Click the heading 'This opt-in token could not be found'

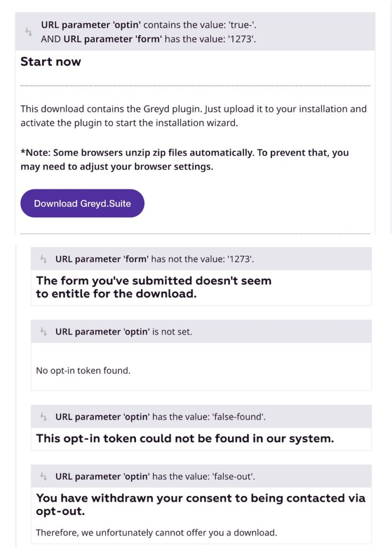coord(185,438)
